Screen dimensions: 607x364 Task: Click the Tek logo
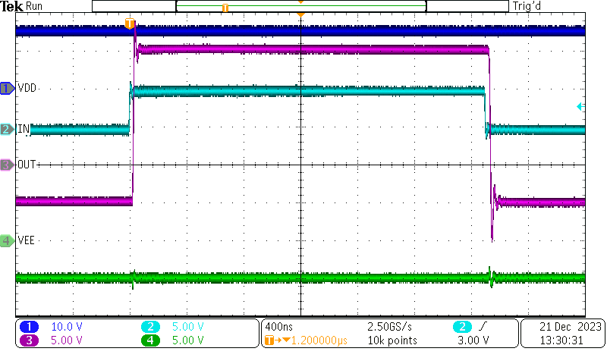pos(11,6)
